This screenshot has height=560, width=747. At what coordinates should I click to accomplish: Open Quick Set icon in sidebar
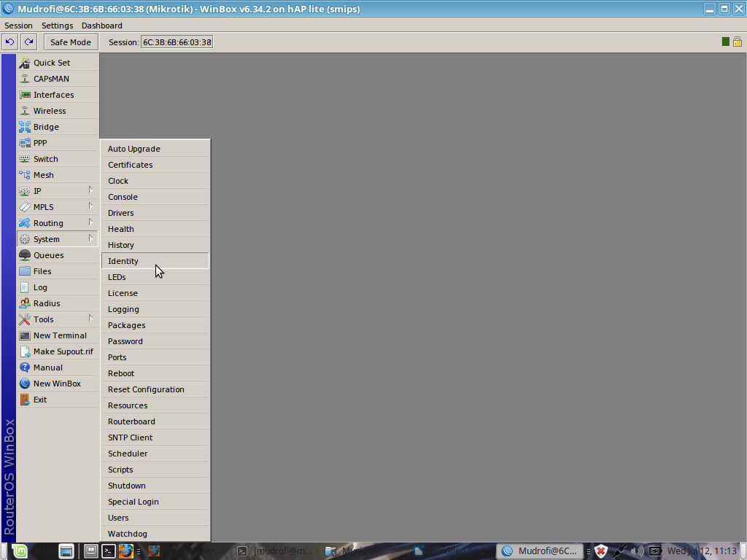(x=24, y=63)
